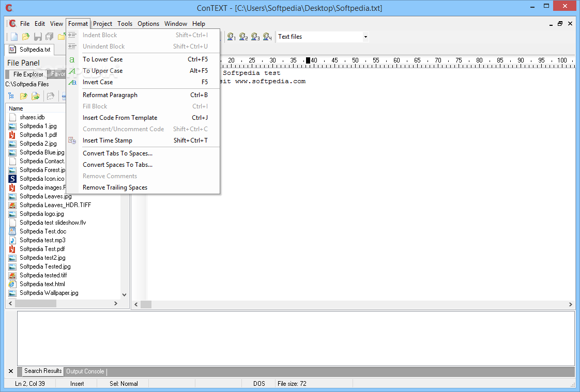
Task: Switch to the Output Console tab
Action: [85, 371]
